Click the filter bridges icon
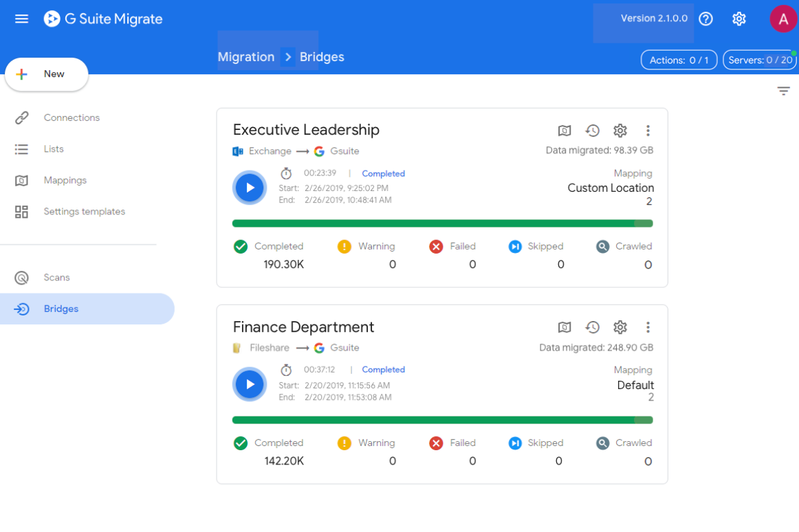The width and height of the screenshot is (799, 532). click(783, 91)
